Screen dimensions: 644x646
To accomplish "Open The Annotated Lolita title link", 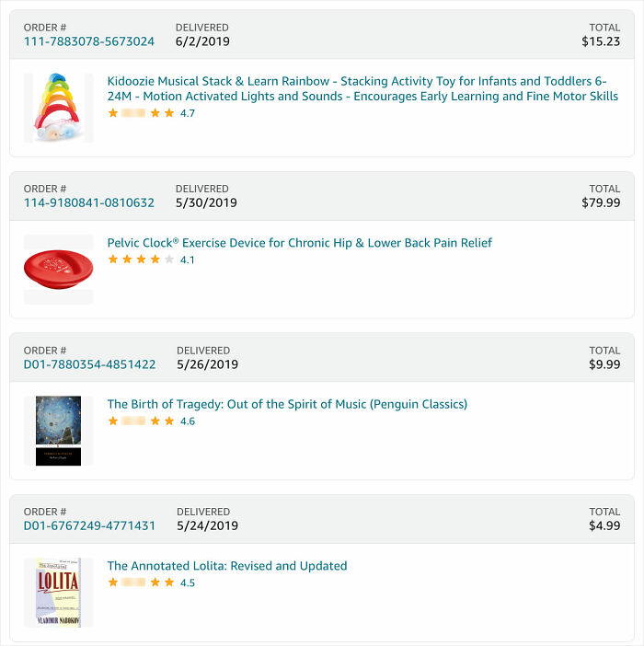I will click(x=227, y=566).
